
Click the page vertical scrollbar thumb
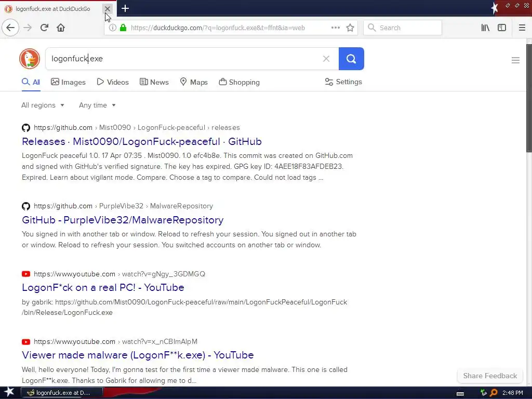(529, 98)
